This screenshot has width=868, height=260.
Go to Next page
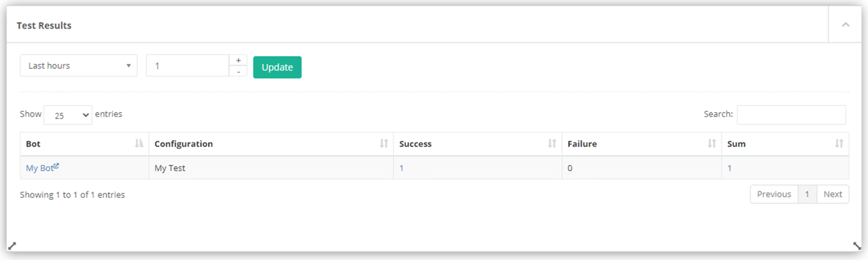[x=833, y=194]
